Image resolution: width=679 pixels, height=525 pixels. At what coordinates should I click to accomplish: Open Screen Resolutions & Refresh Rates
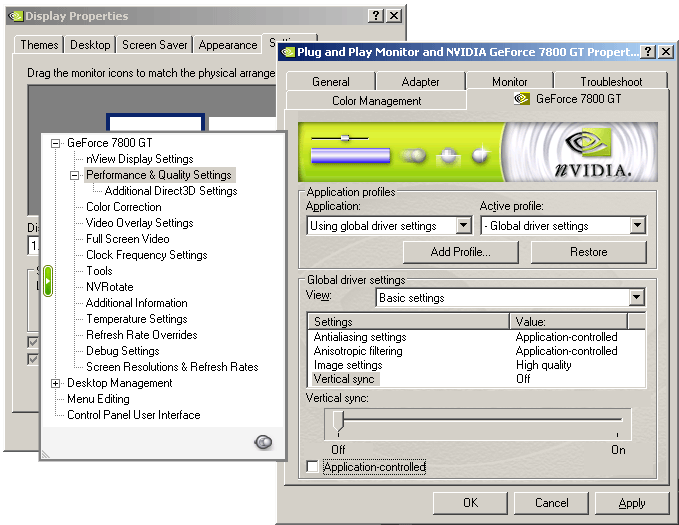[x=172, y=367]
